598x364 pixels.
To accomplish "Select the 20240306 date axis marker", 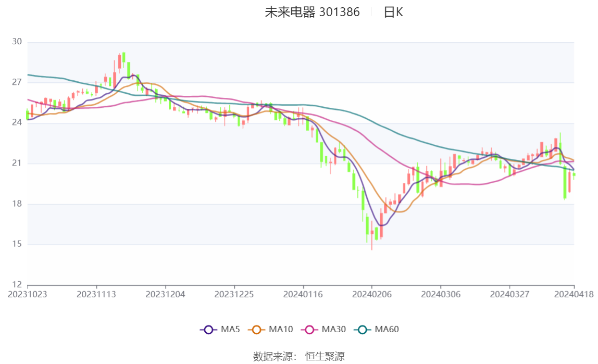I will click(x=441, y=295).
